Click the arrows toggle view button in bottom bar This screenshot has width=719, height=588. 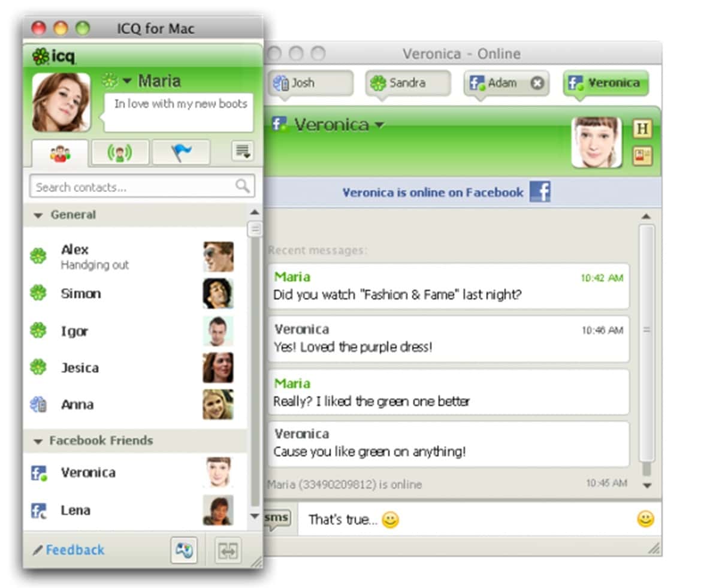point(228,550)
